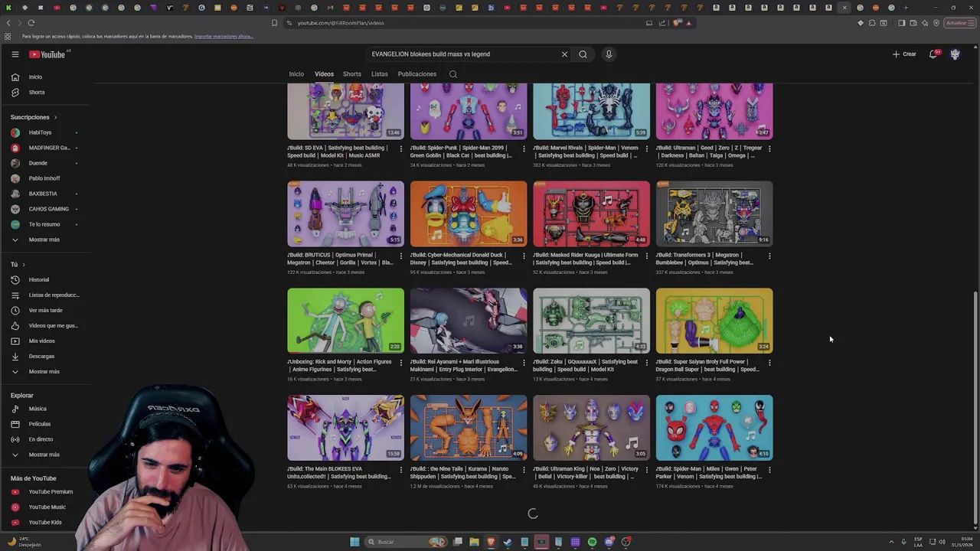Viewport: 980px width, 551px height.
Task: Switch to the Listas channel tab
Action: (380, 74)
